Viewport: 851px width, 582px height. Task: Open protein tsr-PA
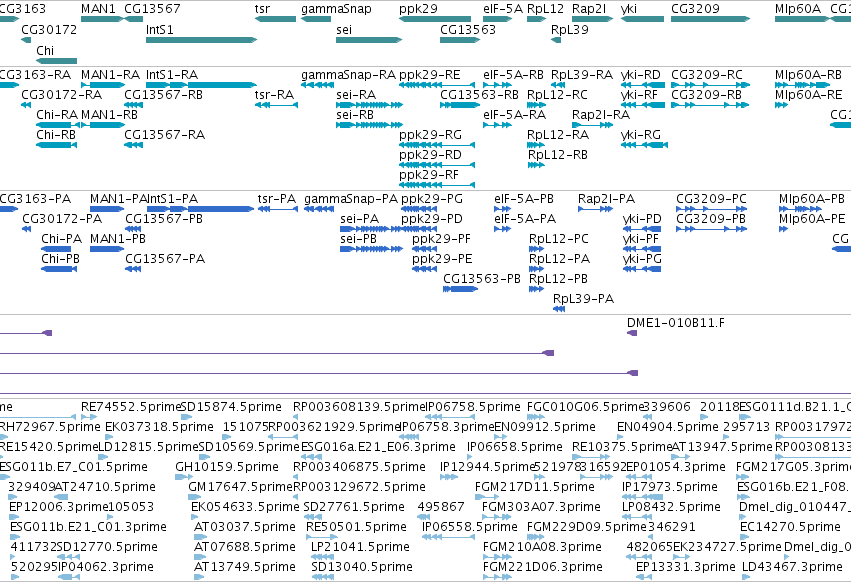(277, 199)
